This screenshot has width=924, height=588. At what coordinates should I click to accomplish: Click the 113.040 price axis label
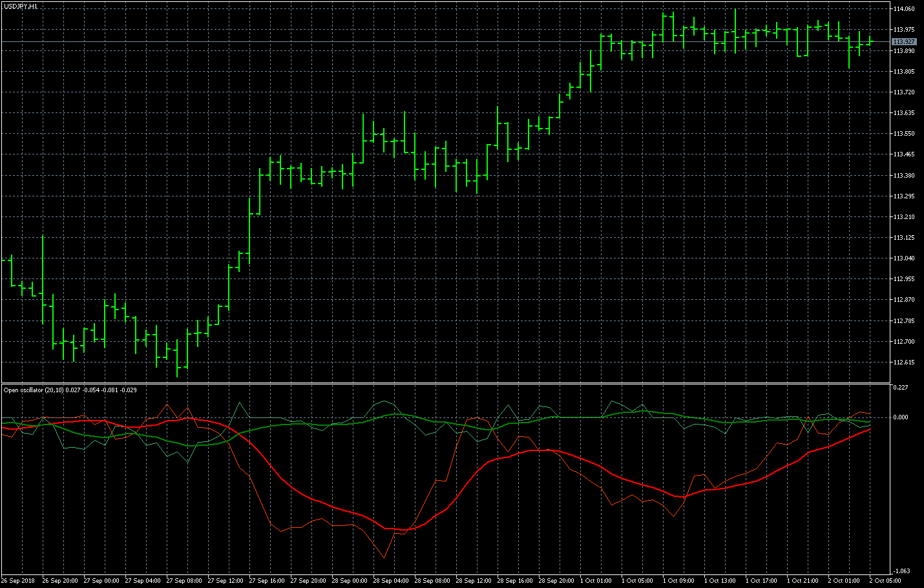pos(904,258)
